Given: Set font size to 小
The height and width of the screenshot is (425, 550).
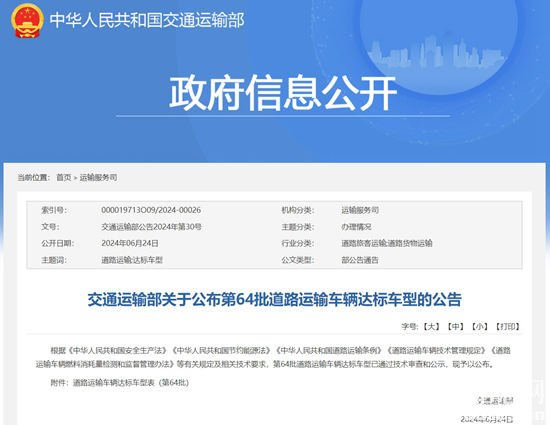Looking at the screenshot, I should coord(479,326).
